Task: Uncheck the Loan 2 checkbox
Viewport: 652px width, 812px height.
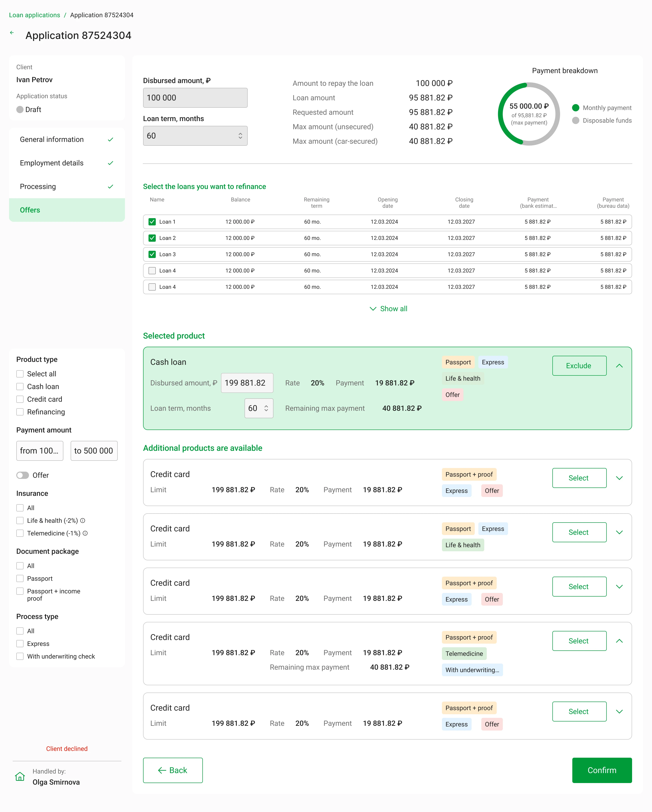Action: tap(152, 238)
